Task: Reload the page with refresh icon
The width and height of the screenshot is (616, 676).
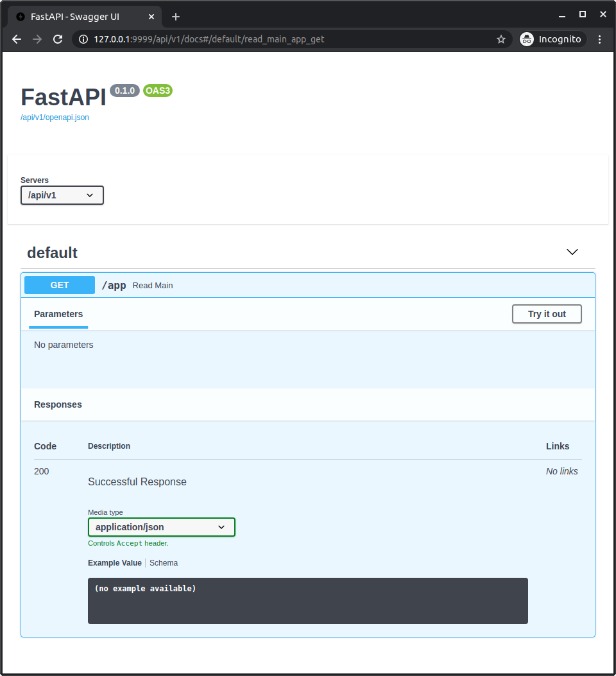Action: 58,39
